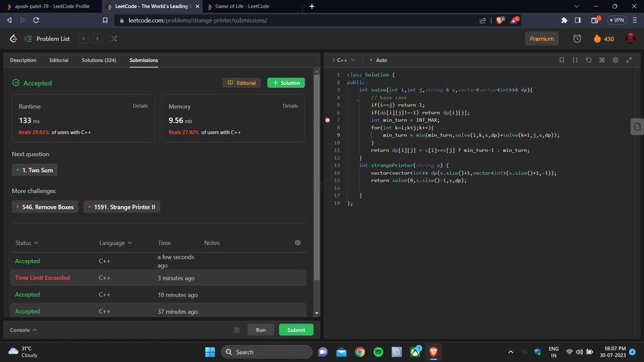The image size is (644, 362).
Task: Open the Problem List panel
Action: [47, 39]
